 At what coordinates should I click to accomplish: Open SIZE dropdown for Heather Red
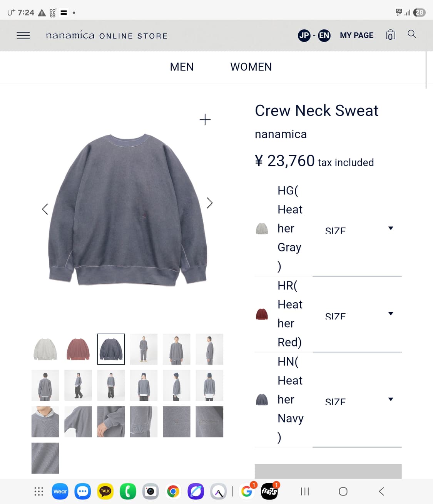click(x=357, y=314)
